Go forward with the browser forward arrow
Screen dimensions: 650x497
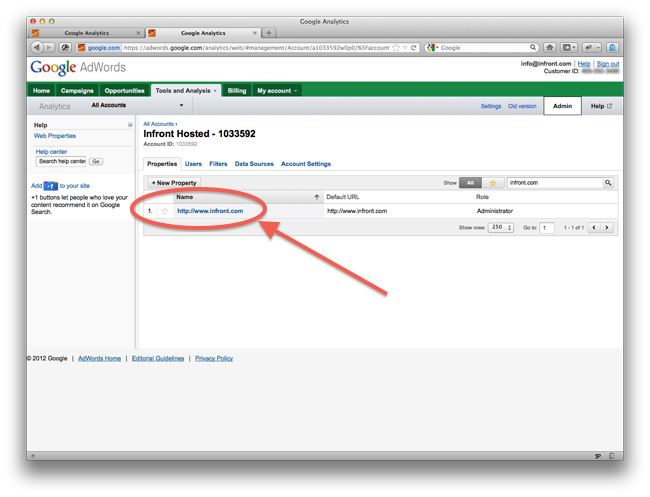(x=49, y=48)
